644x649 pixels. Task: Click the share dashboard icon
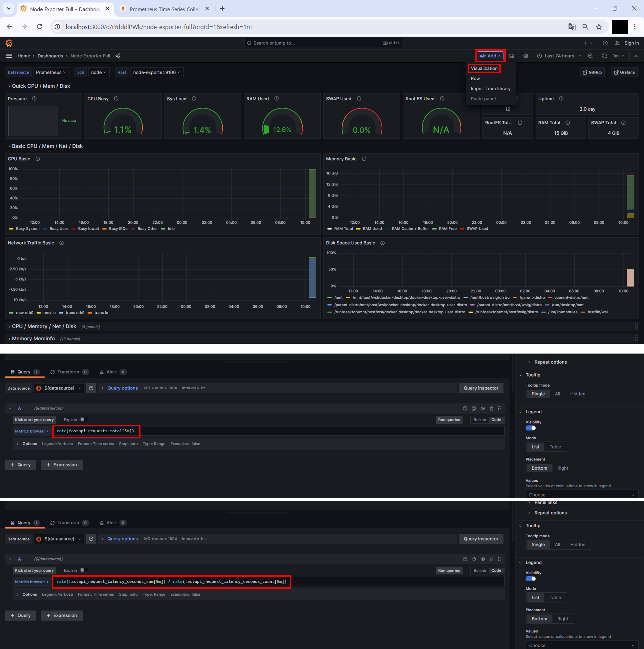coord(118,56)
